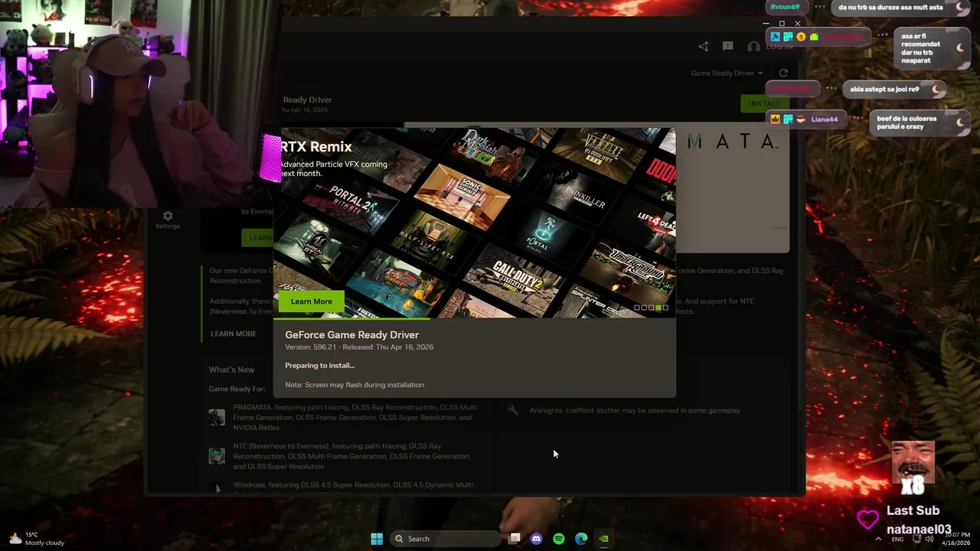
Task: Select the first carousel dot on banner
Action: coord(637,308)
